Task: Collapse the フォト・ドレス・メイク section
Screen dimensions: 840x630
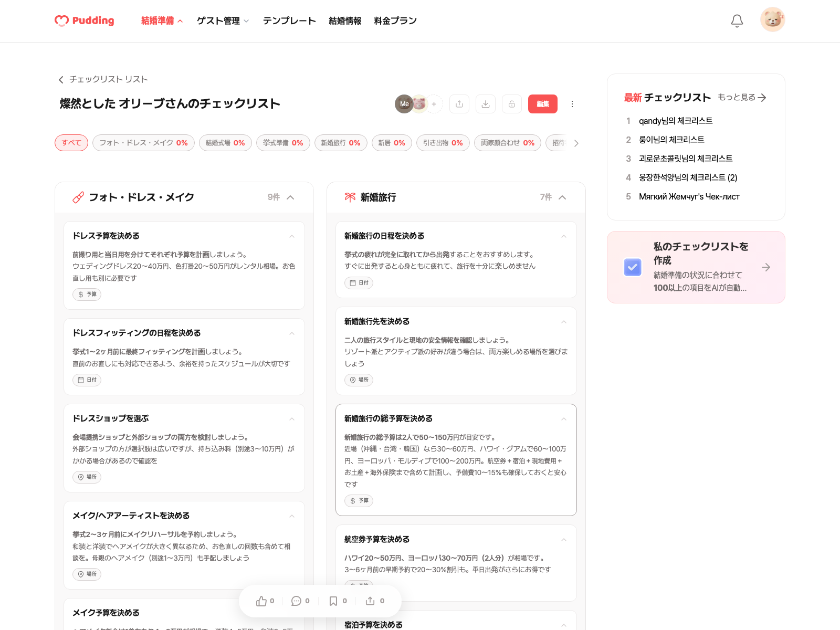Action: click(290, 197)
